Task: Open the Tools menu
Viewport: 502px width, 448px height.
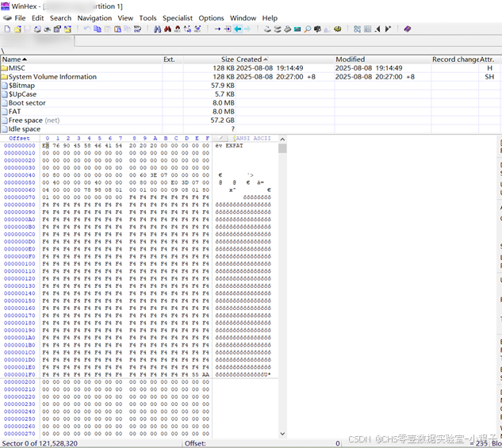Action: pyautogui.click(x=148, y=18)
